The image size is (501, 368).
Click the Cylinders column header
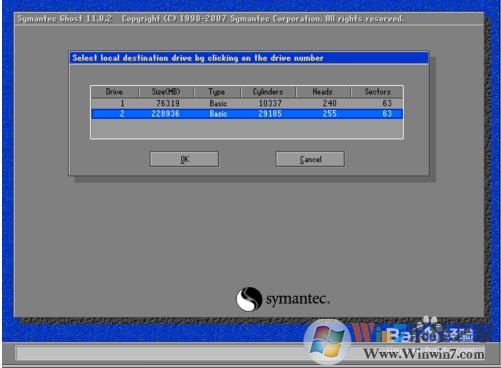pyautogui.click(x=268, y=92)
